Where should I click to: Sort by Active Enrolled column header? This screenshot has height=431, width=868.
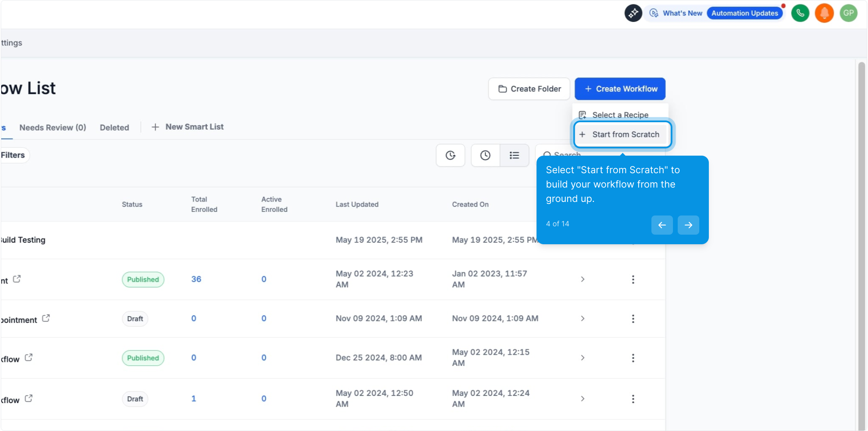tap(274, 204)
